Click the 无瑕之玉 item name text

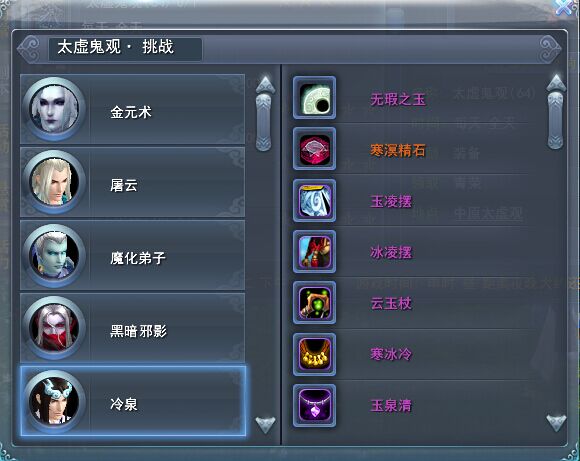pyautogui.click(x=398, y=99)
